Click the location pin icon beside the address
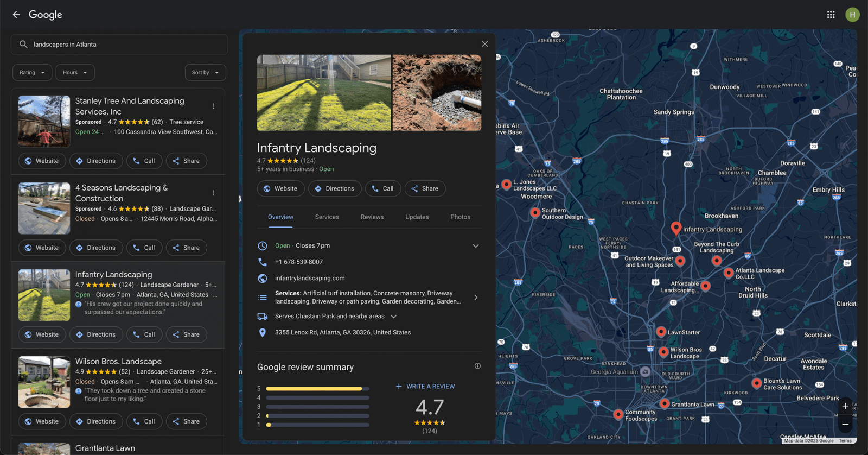 pyautogui.click(x=263, y=332)
